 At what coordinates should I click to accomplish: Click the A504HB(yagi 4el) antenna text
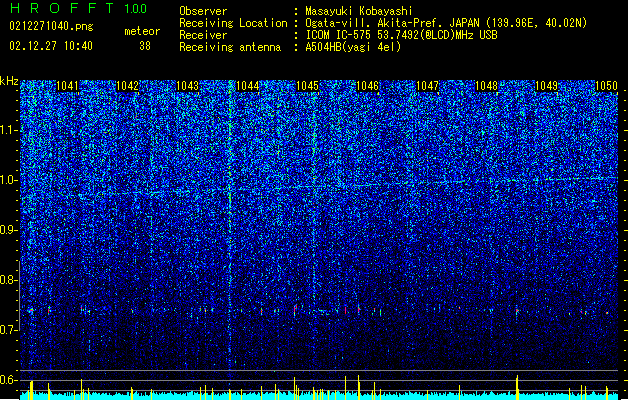(353, 47)
